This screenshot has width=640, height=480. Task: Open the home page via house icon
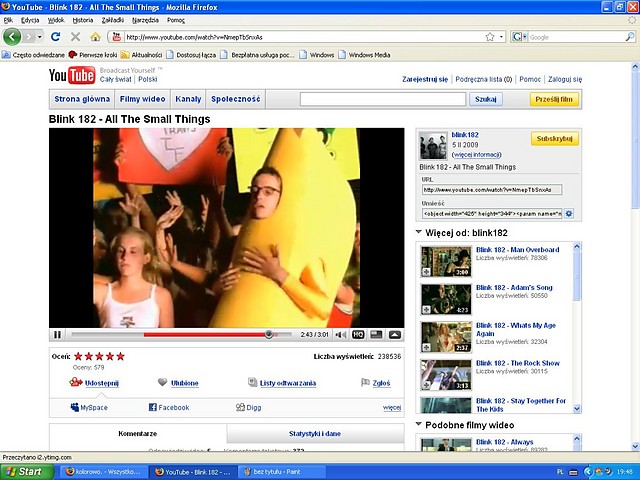point(95,37)
